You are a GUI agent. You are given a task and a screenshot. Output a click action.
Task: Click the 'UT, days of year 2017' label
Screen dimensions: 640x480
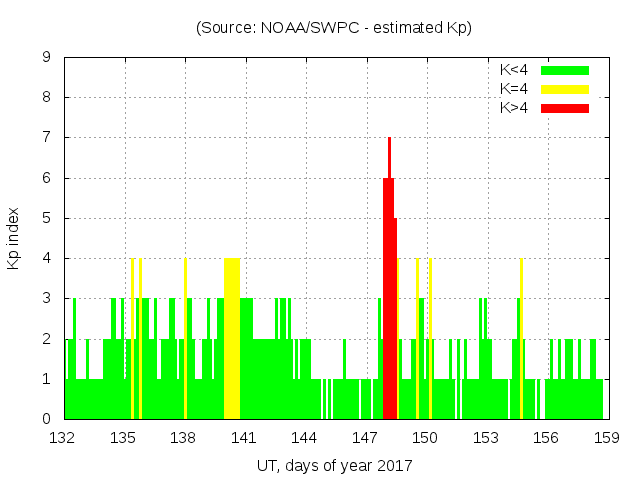(x=333, y=465)
